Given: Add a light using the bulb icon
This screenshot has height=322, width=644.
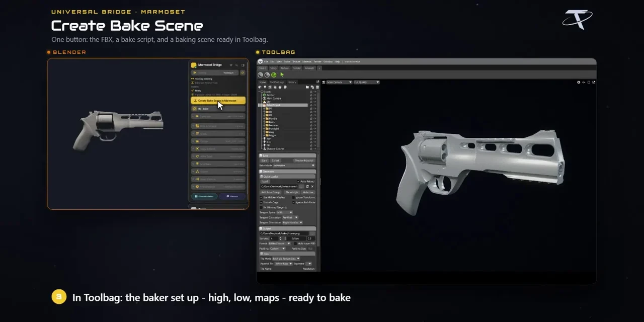Looking at the screenshot, I should point(265,87).
